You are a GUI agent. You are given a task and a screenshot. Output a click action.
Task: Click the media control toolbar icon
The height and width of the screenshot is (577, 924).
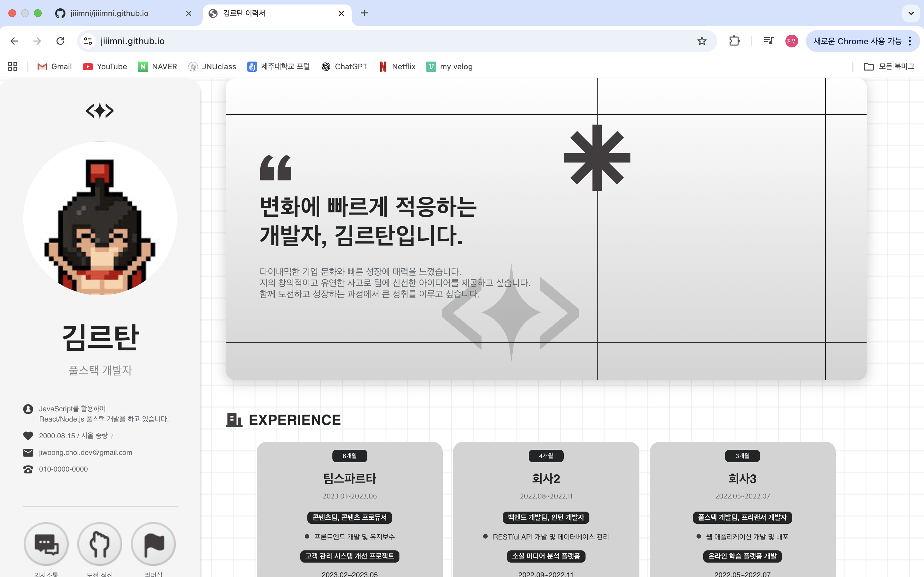coord(768,41)
